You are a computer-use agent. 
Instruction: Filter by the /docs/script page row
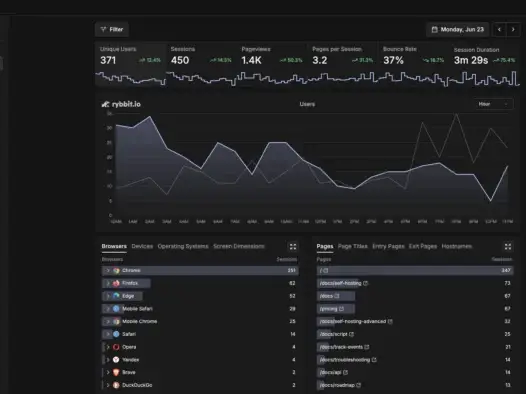[x=415, y=334]
